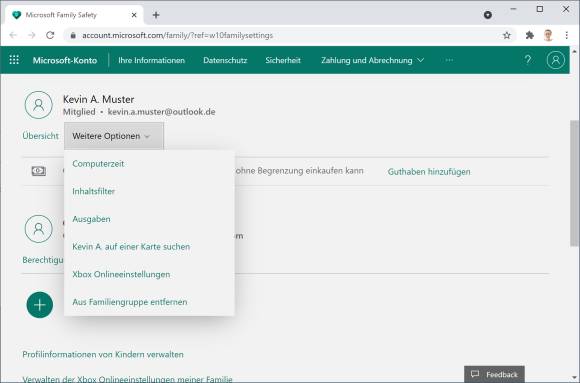Click the name Kevin A. Muster

click(x=98, y=99)
